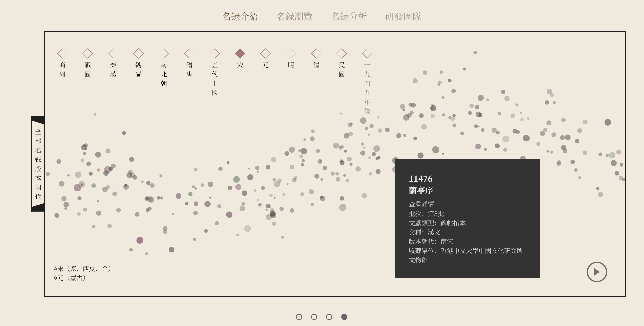This screenshot has width=644, height=326.
Task: Go to the 研發團隊 tab
Action: (403, 16)
